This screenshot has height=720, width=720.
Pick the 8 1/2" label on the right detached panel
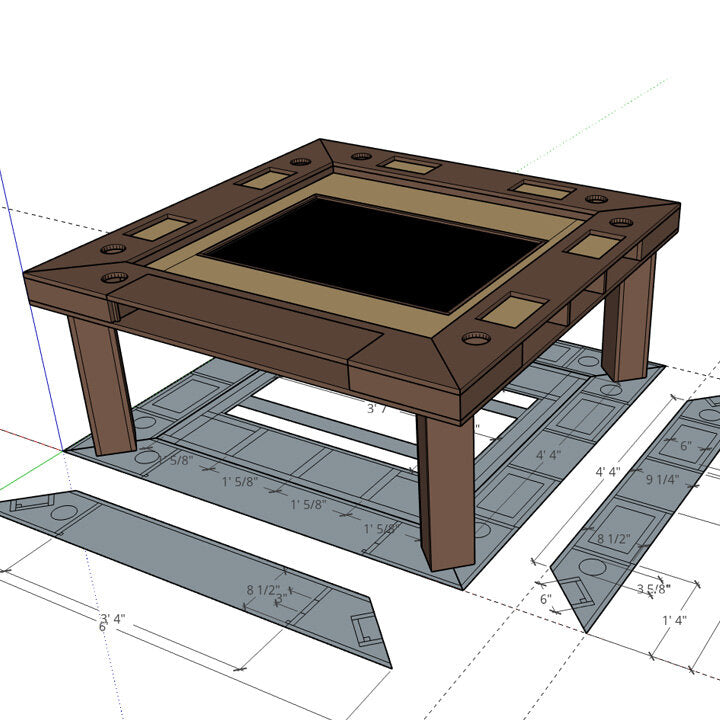coord(613,539)
